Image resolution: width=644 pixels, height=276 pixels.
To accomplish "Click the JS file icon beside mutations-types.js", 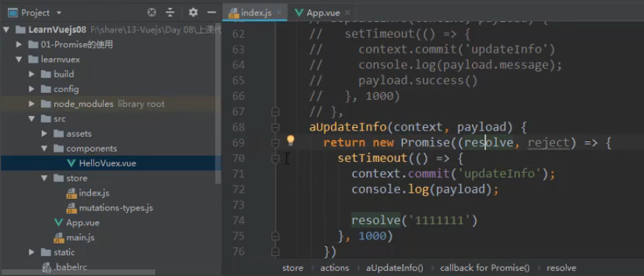I will [72, 208].
